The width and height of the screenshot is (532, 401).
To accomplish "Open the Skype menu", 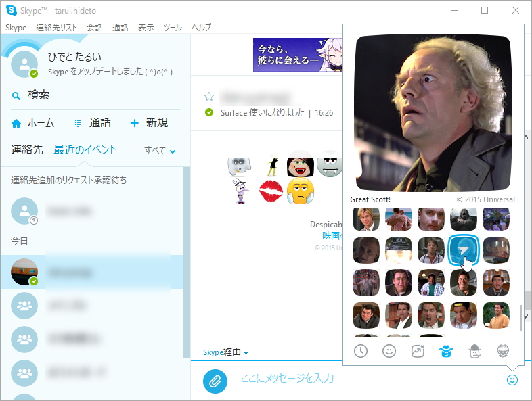I will coord(16,28).
